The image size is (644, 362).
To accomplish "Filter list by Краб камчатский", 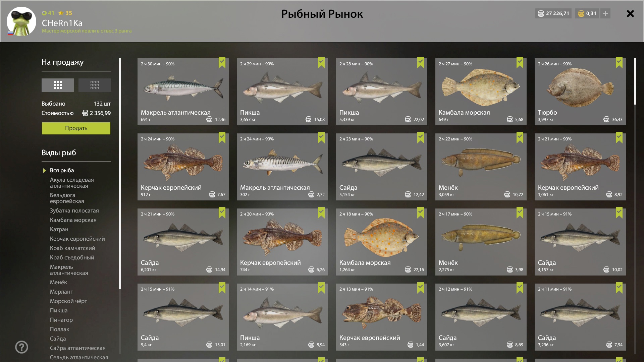I will click(x=72, y=248).
